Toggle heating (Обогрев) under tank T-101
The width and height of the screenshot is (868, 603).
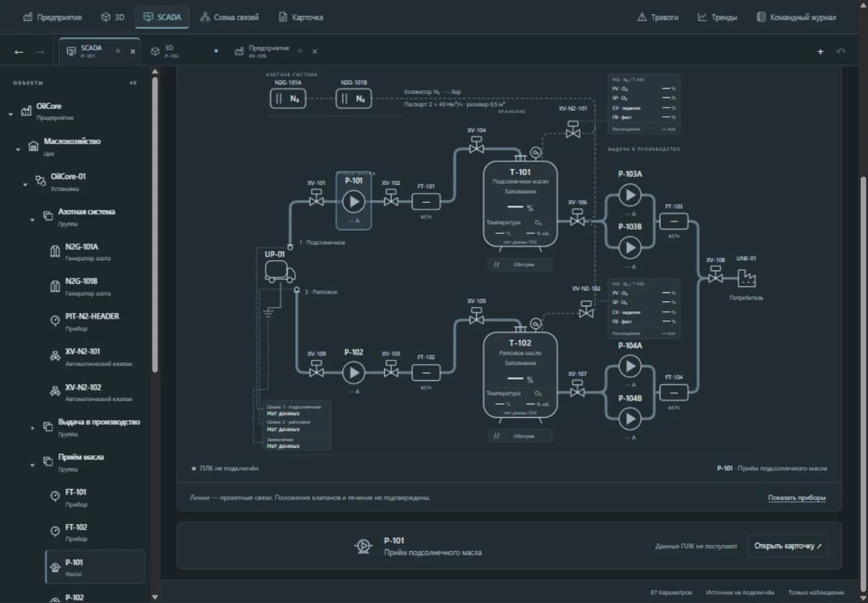(x=520, y=265)
